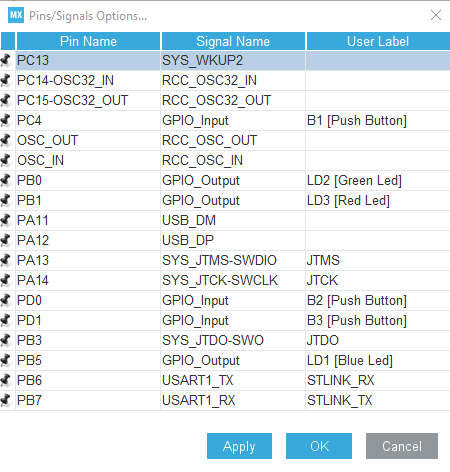This screenshot has height=472, width=450.
Task: Toggle the pin icon for PB7 row
Action: (x=5, y=400)
